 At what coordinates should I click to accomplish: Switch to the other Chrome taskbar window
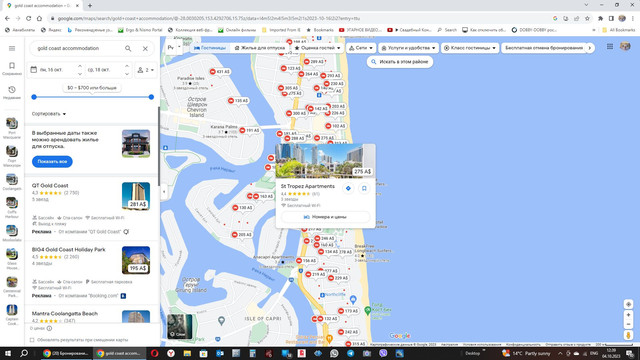click(65, 353)
